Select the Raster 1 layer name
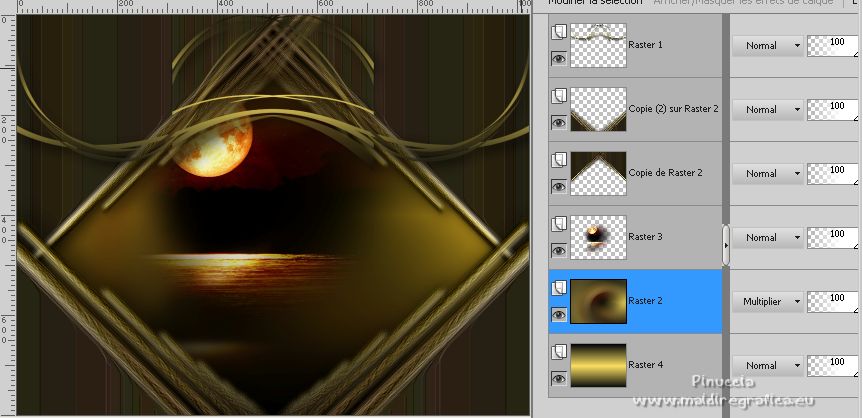Viewport: 863px width, 418px height. click(646, 45)
